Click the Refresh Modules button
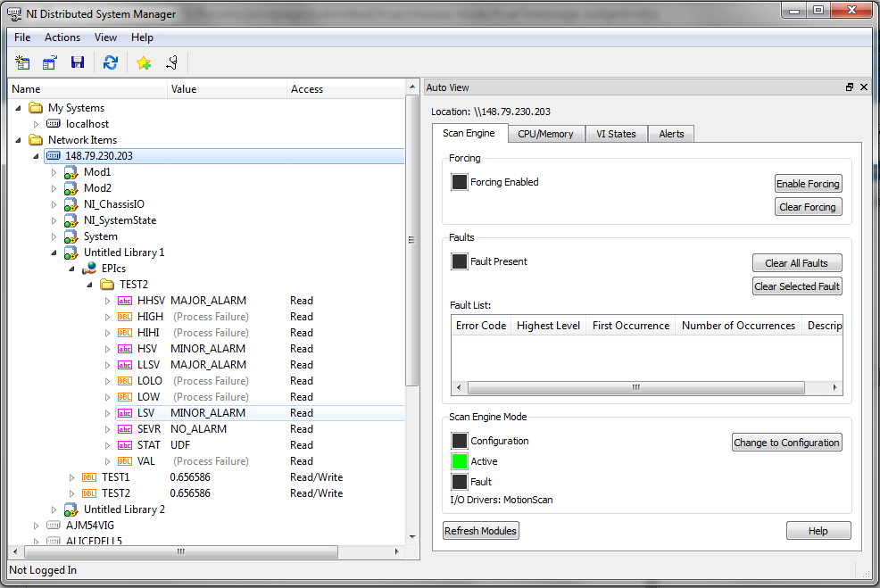Viewport: 880px width, 588px height. 480,531
